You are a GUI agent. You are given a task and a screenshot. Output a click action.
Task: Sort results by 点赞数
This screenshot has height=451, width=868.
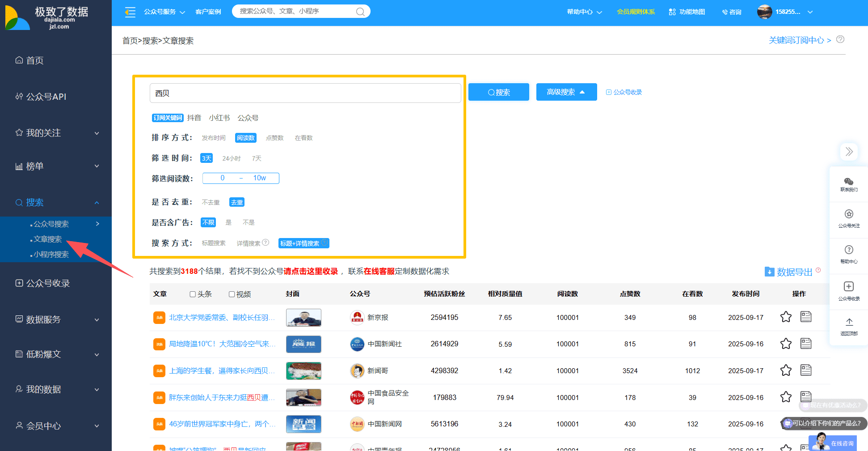tap(274, 138)
